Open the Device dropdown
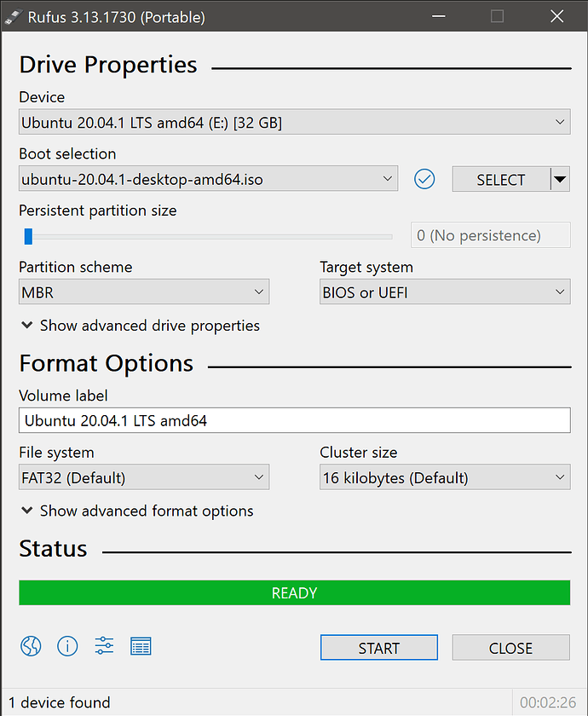The width and height of the screenshot is (588, 716). coord(561,122)
